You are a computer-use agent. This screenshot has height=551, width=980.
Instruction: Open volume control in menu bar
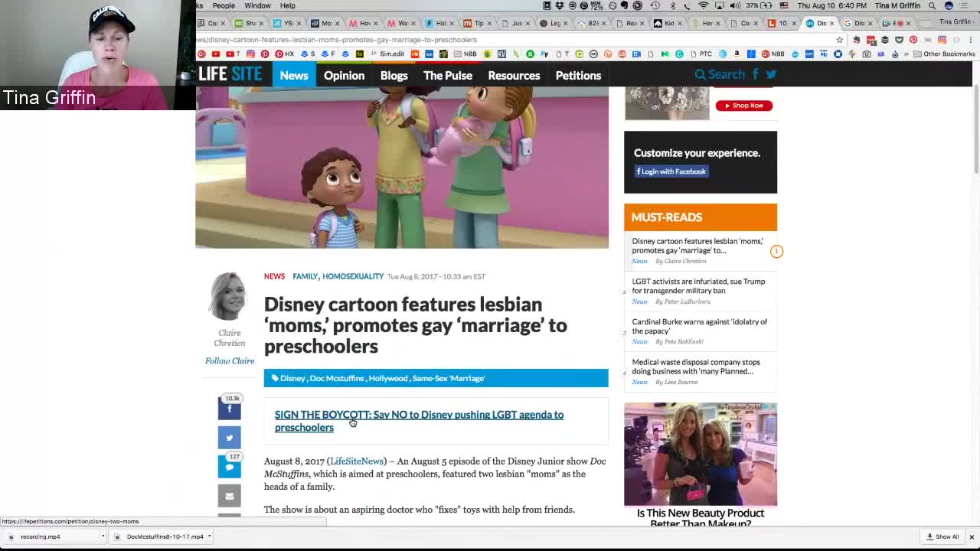point(735,5)
